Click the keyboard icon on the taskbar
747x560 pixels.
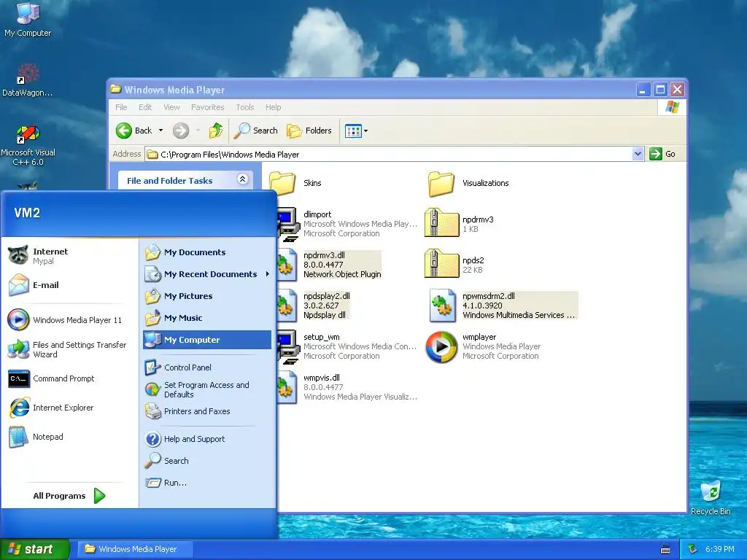point(665,550)
